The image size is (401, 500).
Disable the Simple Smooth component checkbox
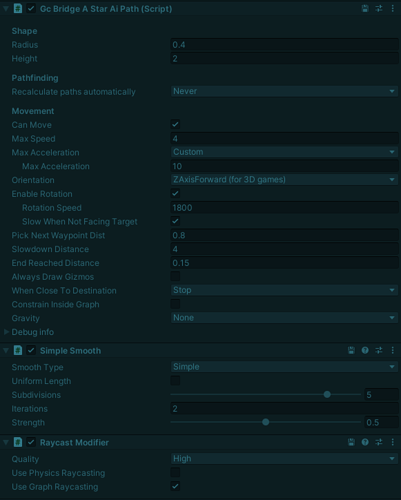(x=31, y=350)
